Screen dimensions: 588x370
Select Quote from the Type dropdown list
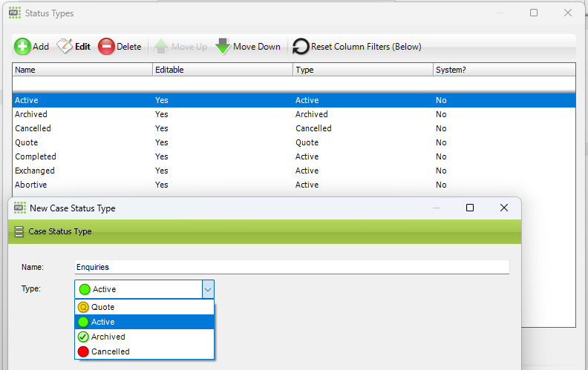point(144,307)
